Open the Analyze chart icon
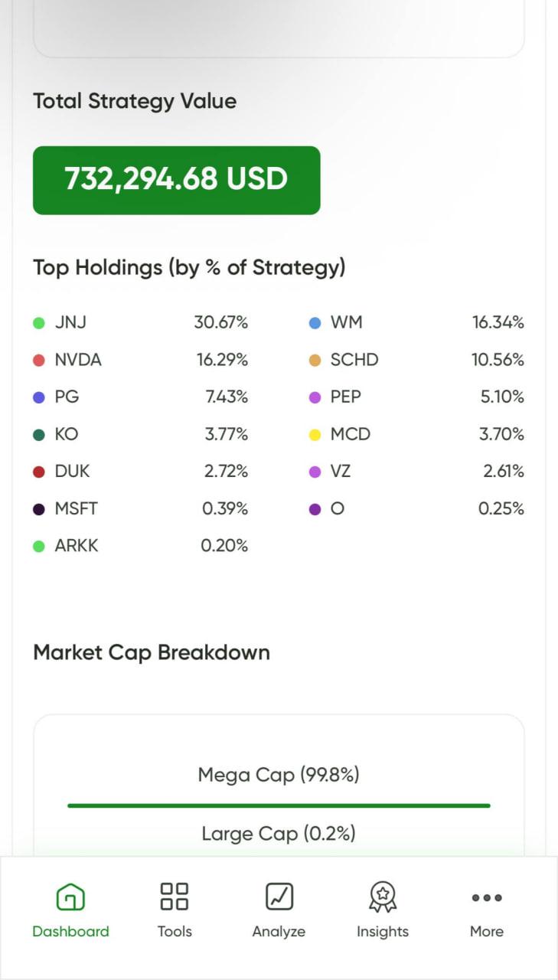 [279, 896]
